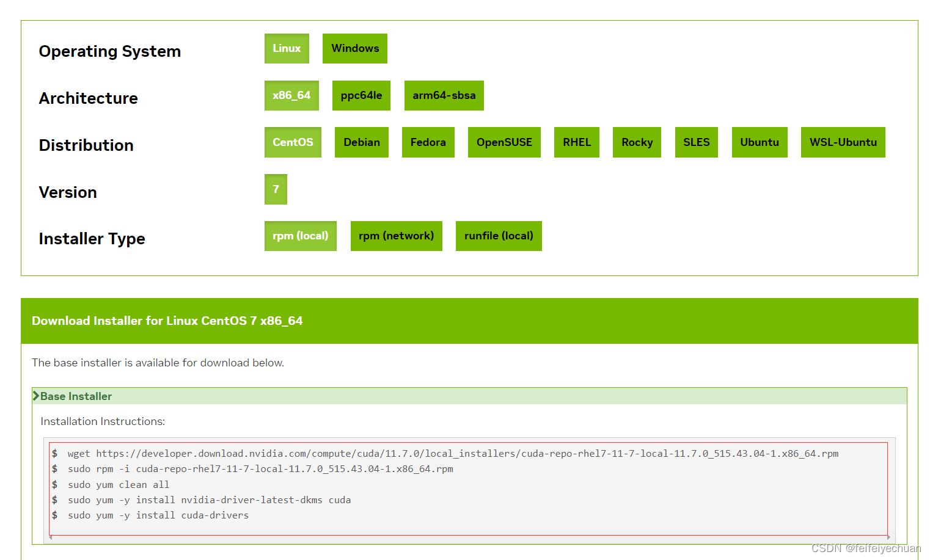Choose arm64-sbsa architecture
Viewport: 930px width, 560px height.
click(x=444, y=95)
